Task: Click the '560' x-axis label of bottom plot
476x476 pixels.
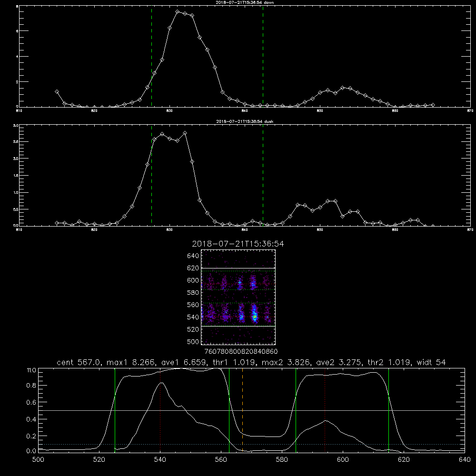Action: coord(221,460)
